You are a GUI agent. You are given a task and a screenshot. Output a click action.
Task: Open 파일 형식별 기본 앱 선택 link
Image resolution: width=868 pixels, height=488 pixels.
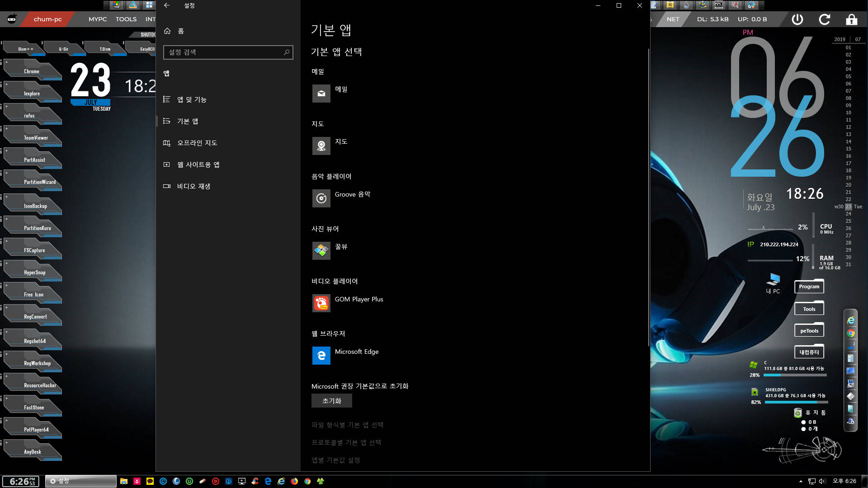point(347,425)
